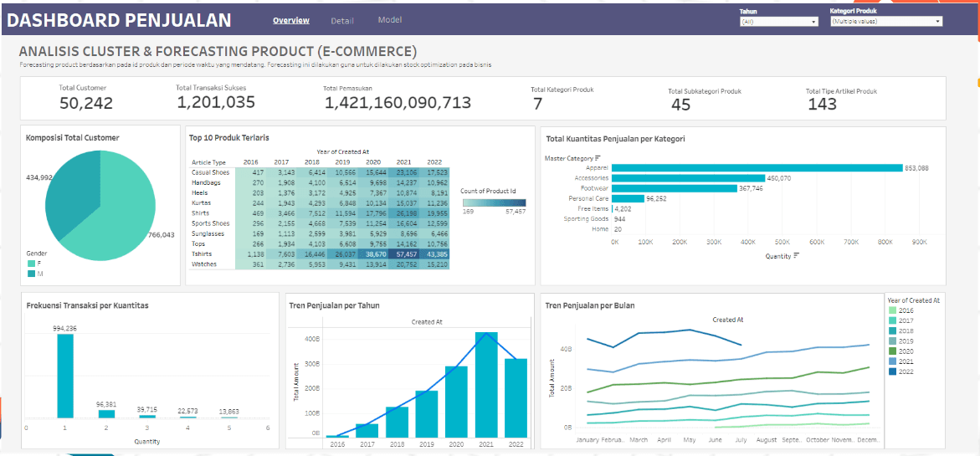Select the F gender legend swatch

click(31, 264)
